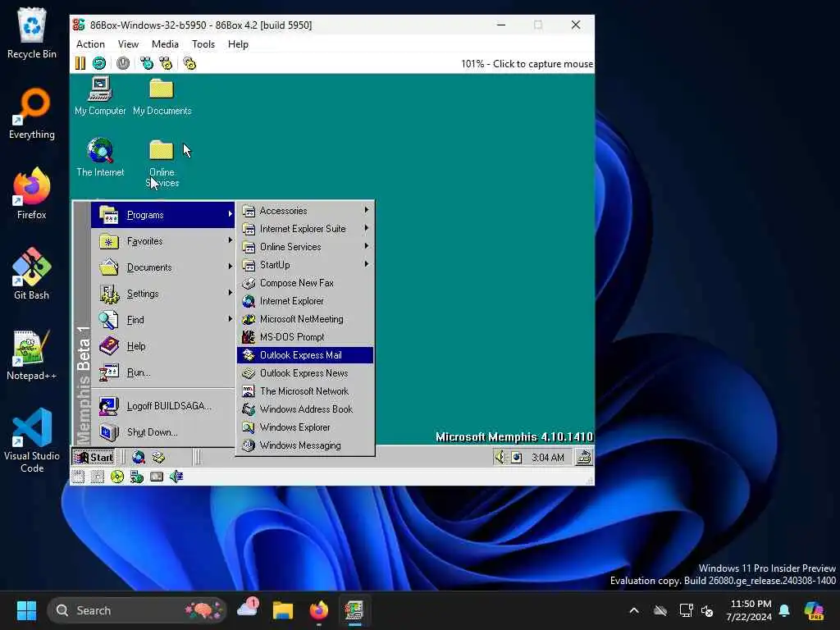The height and width of the screenshot is (630, 840).
Task: Open the View menu
Action: pyautogui.click(x=128, y=44)
